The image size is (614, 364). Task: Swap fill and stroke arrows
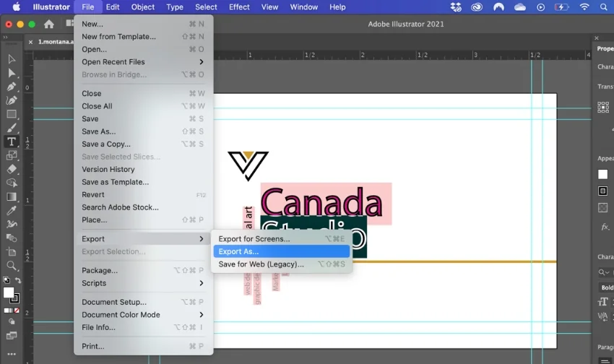tap(18, 280)
